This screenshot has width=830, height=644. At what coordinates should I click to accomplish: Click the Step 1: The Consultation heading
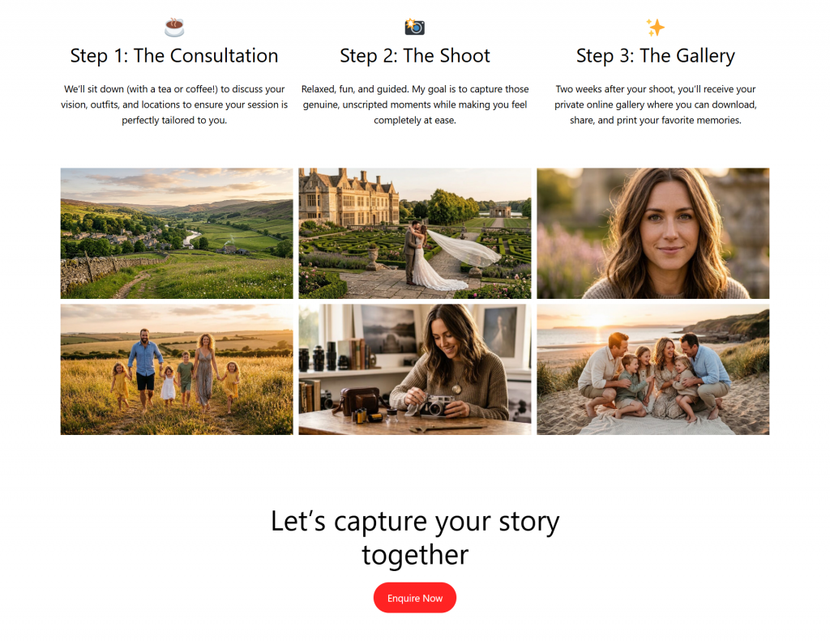(x=174, y=56)
